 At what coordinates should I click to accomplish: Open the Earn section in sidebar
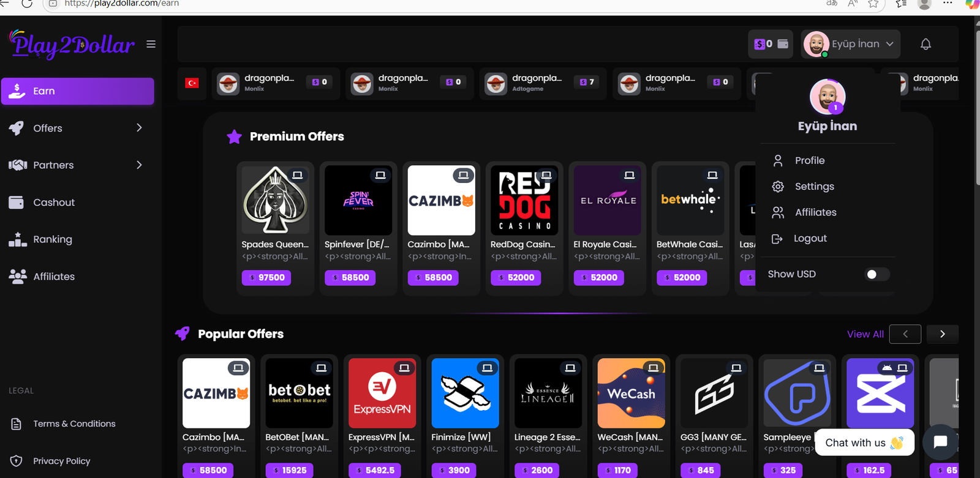[77, 91]
